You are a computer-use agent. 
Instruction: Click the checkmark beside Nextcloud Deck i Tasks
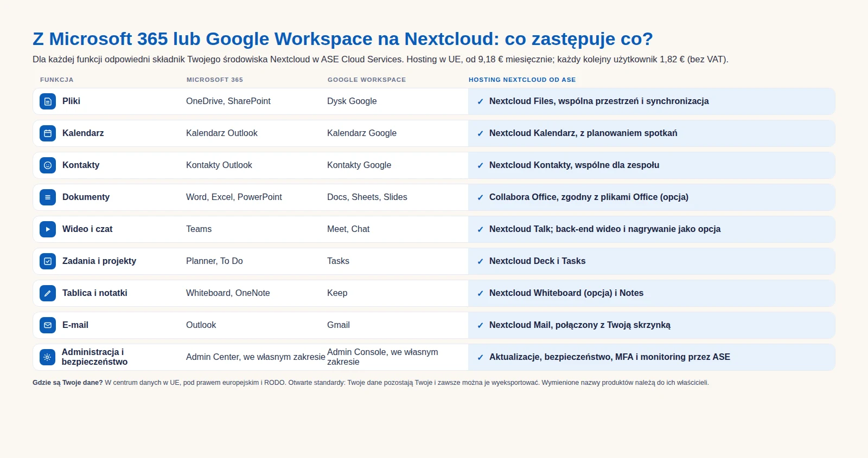tap(480, 261)
